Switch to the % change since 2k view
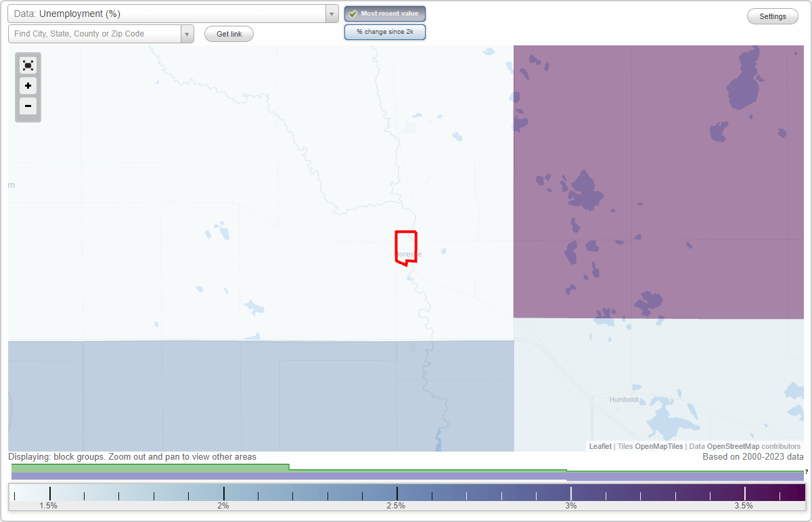The height and width of the screenshot is (522, 812). tap(384, 31)
